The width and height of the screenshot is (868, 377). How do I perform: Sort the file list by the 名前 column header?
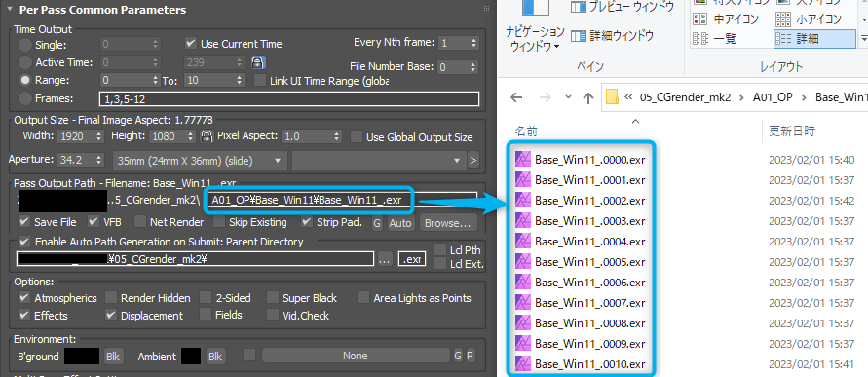tap(526, 132)
